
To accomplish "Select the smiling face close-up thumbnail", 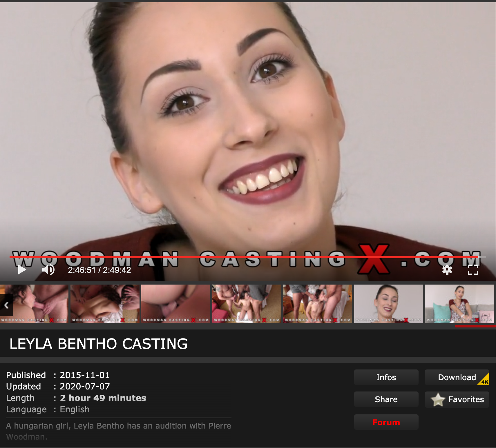I will point(388,303).
